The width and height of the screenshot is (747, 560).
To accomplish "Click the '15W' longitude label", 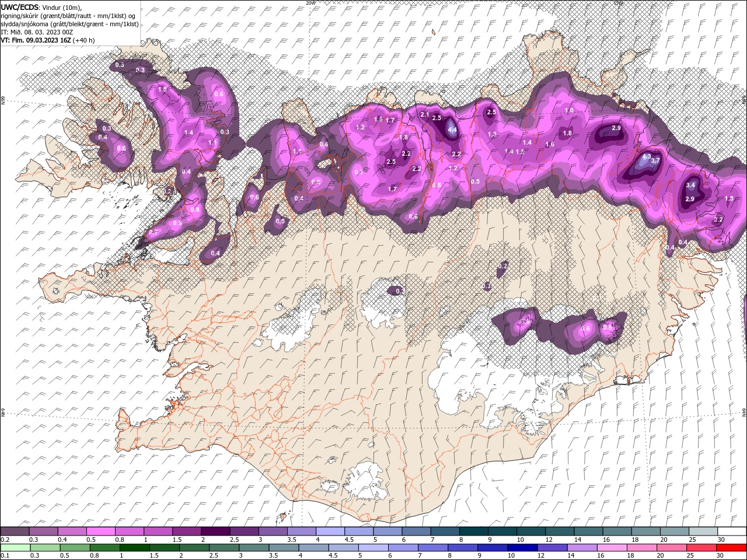I will (x=618, y=3).
